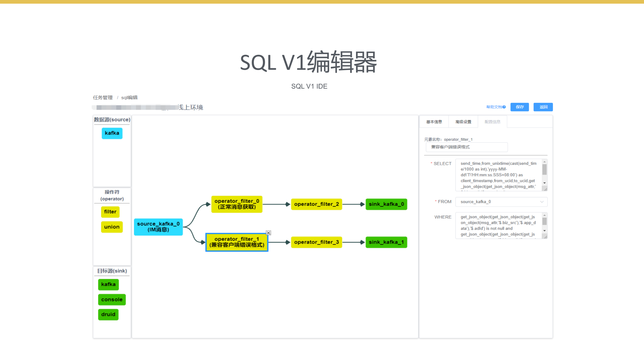The width and height of the screenshot is (644, 362).
Task: Go to 任务管理 breadcrumb
Action: 103,97
